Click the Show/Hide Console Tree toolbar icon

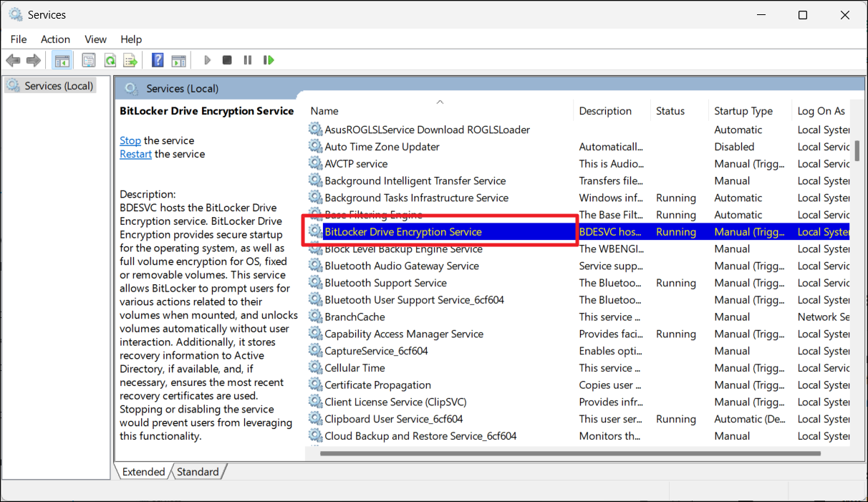pyautogui.click(x=62, y=60)
